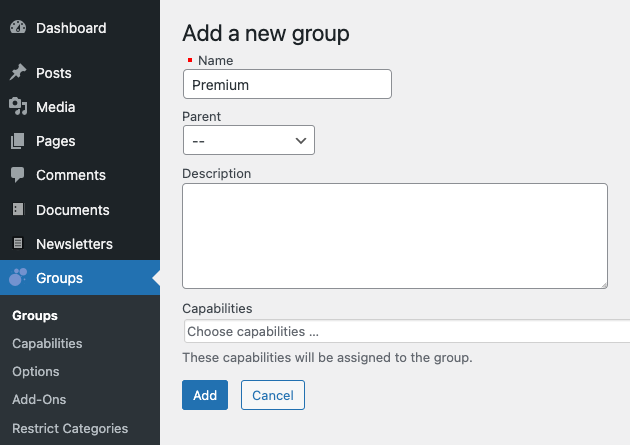This screenshot has width=630, height=445.
Task: Click the Posts pushpin icon
Action: click(18, 72)
